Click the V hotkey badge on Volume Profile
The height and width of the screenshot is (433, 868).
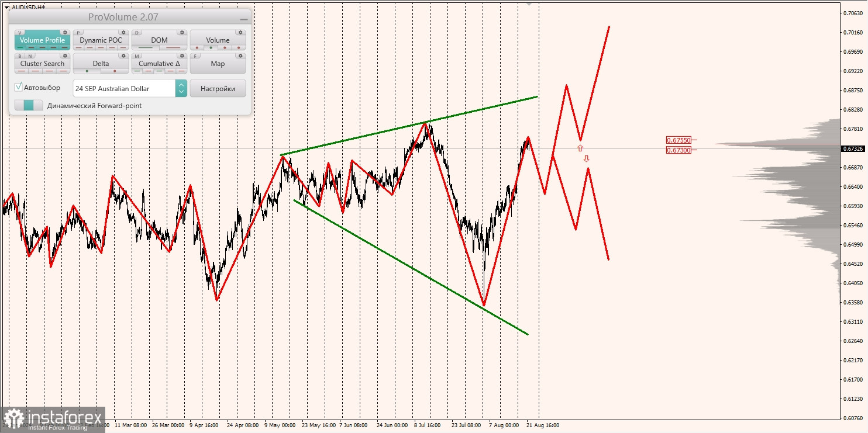(x=20, y=33)
